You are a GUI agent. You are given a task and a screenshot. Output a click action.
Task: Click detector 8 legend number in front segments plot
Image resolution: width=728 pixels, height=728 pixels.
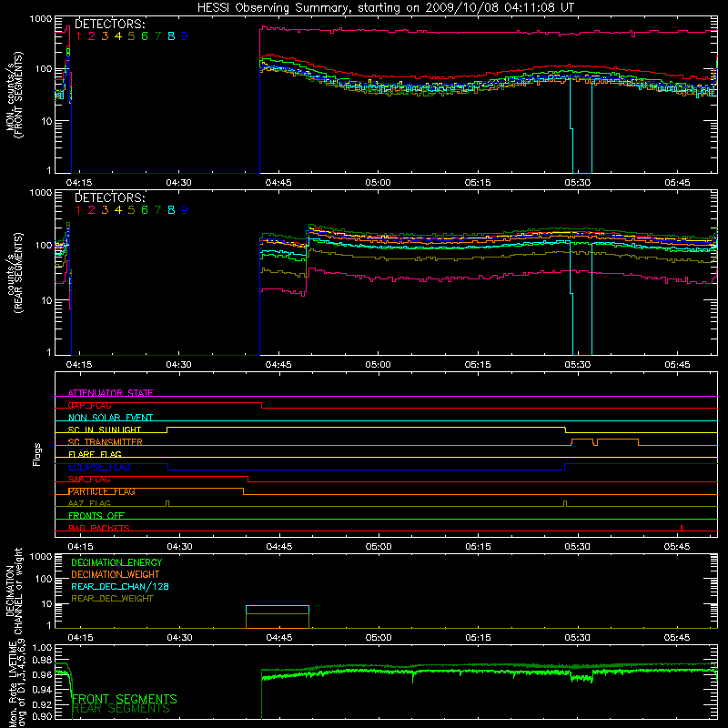pos(171,36)
